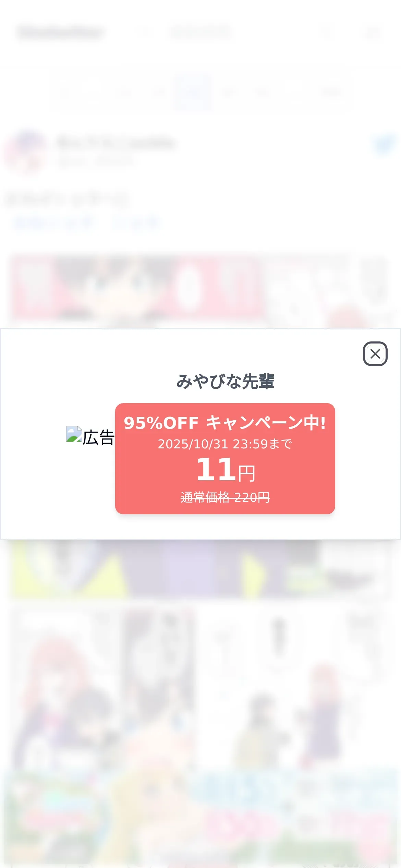The width and height of the screenshot is (401, 868).
Task: Click the 2025/10/31 23:59まで deadline text
Action: tap(225, 444)
